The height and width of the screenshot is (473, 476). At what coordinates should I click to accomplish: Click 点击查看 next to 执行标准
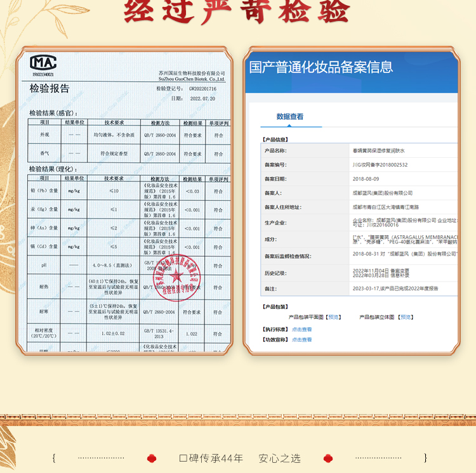pyautogui.click(x=301, y=329)
